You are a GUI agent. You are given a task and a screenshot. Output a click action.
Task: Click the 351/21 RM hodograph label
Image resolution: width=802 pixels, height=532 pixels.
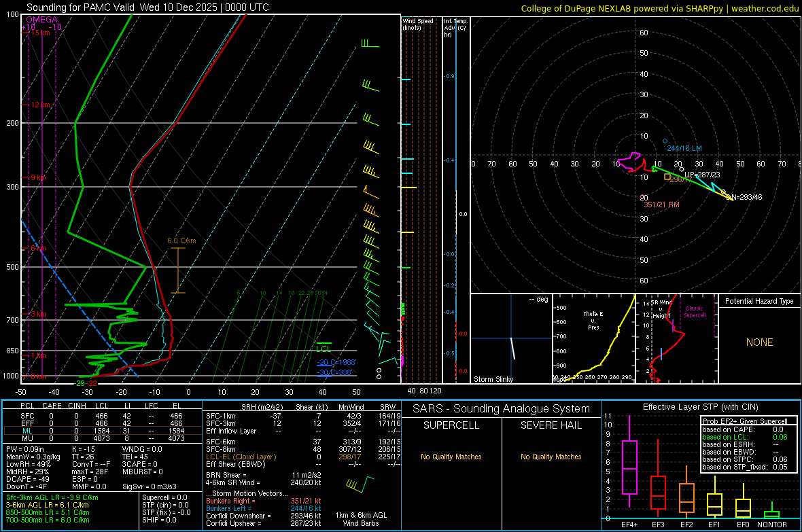[661, 205]
